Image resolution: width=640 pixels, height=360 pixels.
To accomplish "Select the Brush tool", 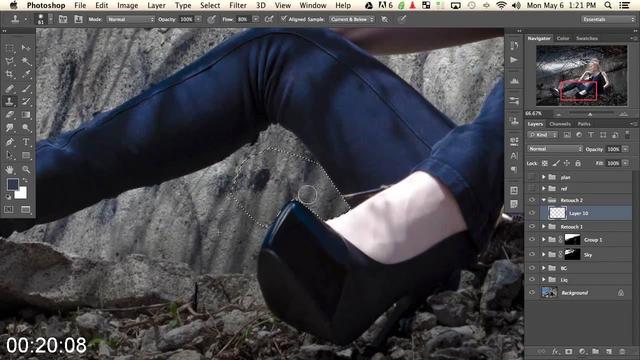I will point(26,88).
